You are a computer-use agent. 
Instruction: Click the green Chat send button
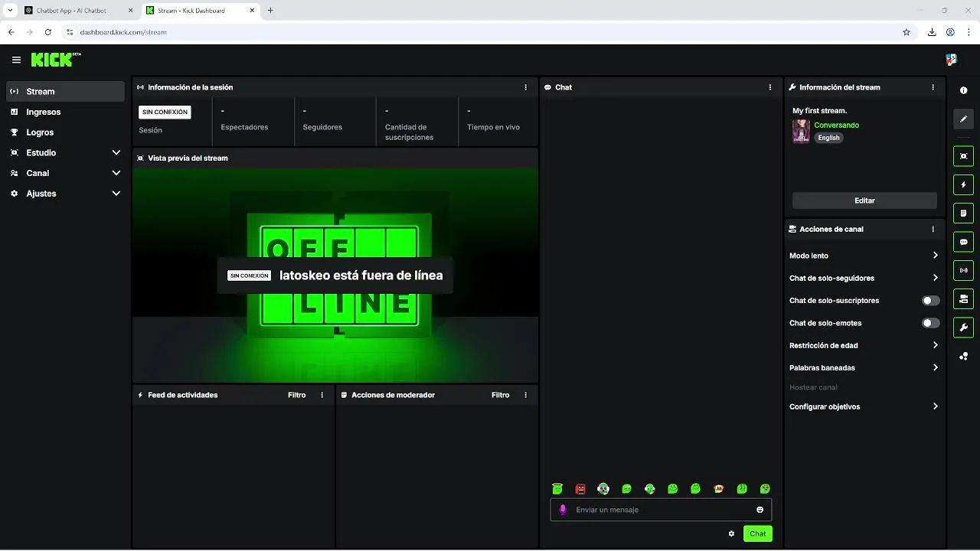click(758, 533)
